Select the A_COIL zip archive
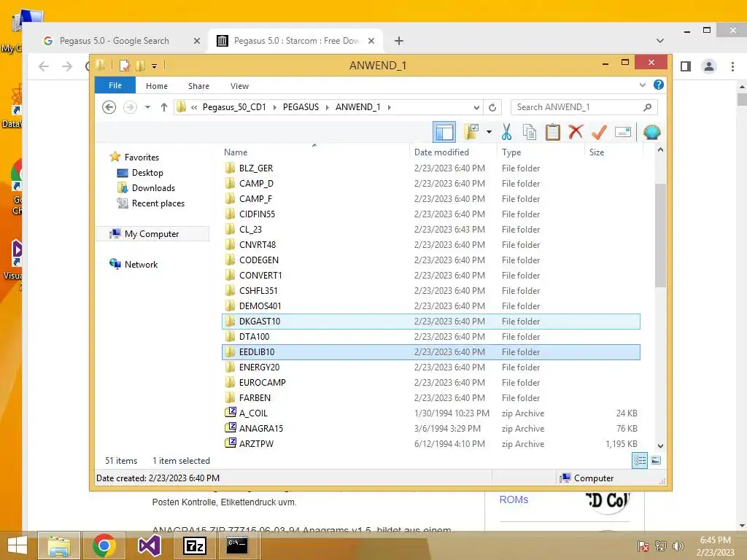Viewport: 747px width, 560px height. point(430,413)
